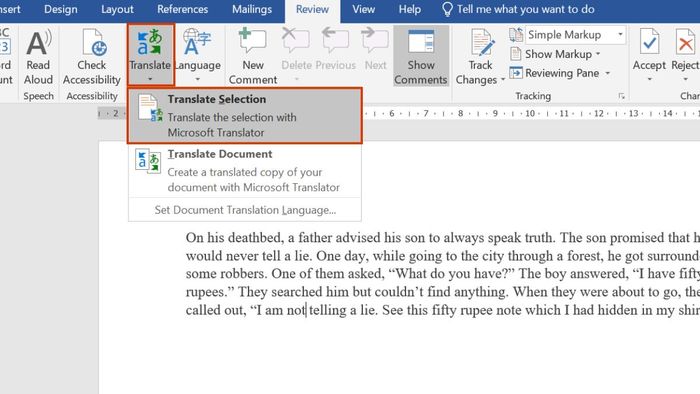Screen dimensions: 700x394
Task: Click the word deathbed in the document
Action: pyautogui.click(x=255, y=237)
